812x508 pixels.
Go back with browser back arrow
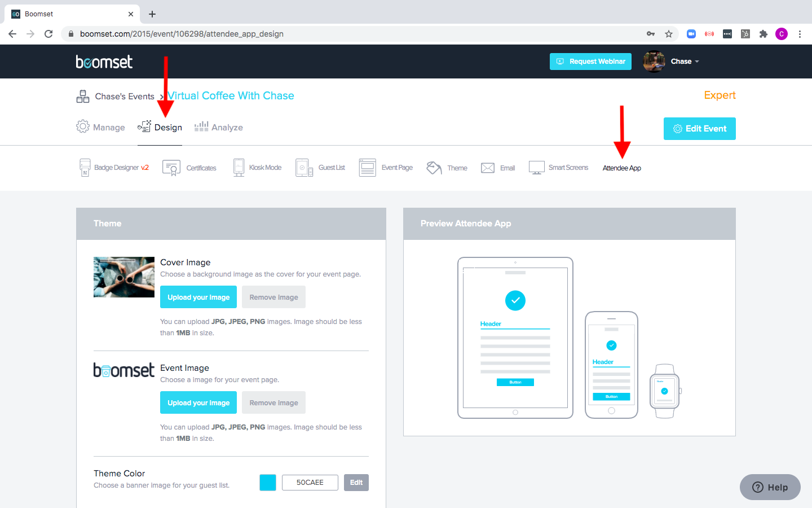click(12, 34)
